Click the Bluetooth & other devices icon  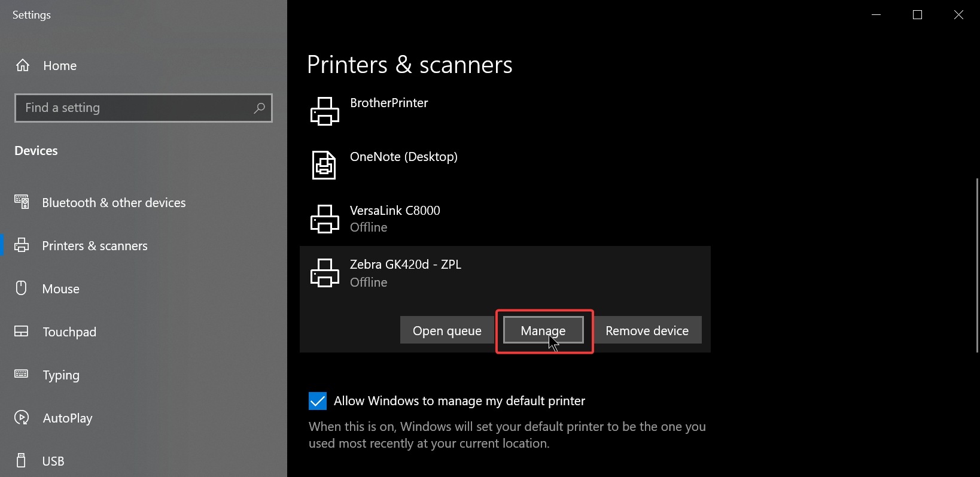pyautogui.click(x=22, y=202)
